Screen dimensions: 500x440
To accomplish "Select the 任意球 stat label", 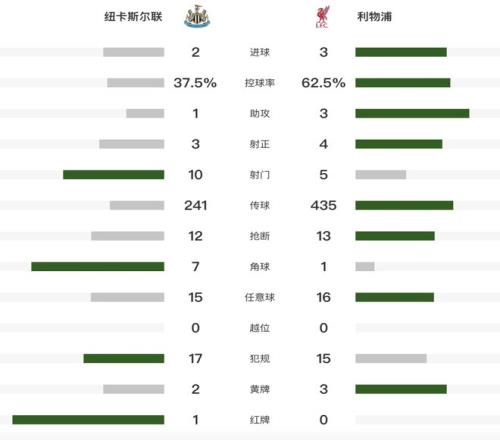I will point(260,297).
